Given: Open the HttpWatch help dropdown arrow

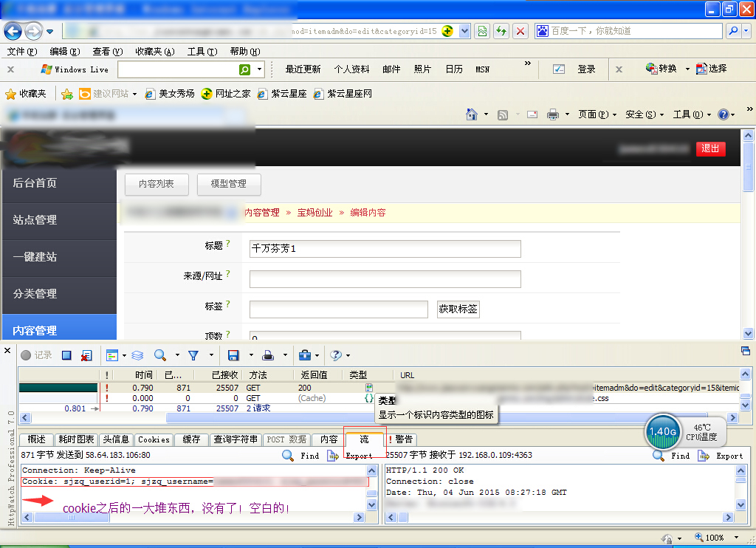Looking at the screenshot, I should pos(348,356).
